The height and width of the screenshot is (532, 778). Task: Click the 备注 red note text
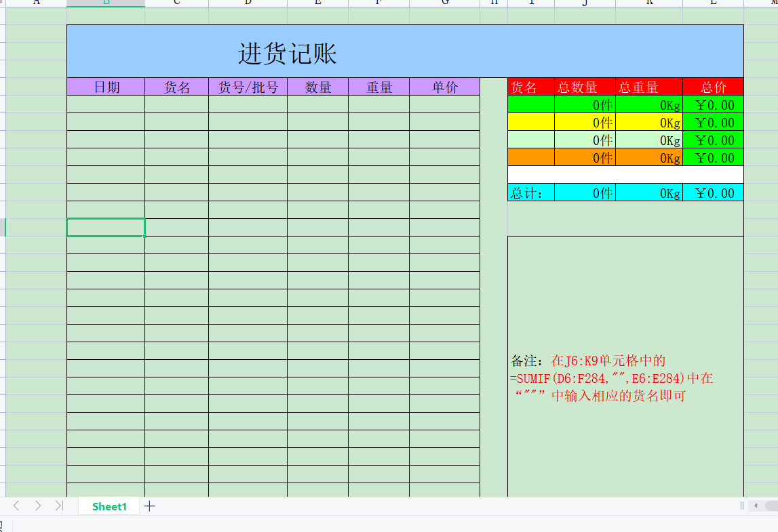point(610,378)
